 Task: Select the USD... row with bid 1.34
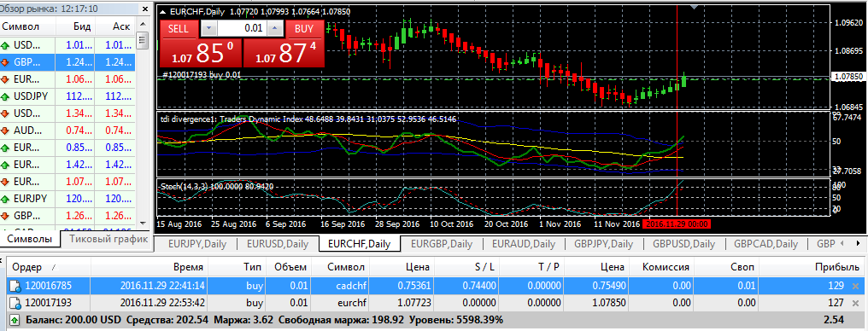(x=67, y=113)
